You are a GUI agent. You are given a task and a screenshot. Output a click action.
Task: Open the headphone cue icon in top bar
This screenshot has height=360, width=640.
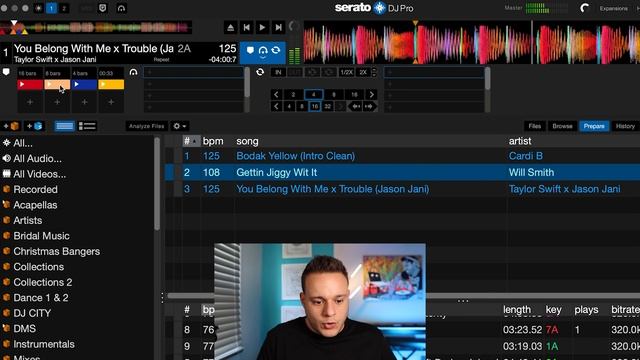(121, 8)
